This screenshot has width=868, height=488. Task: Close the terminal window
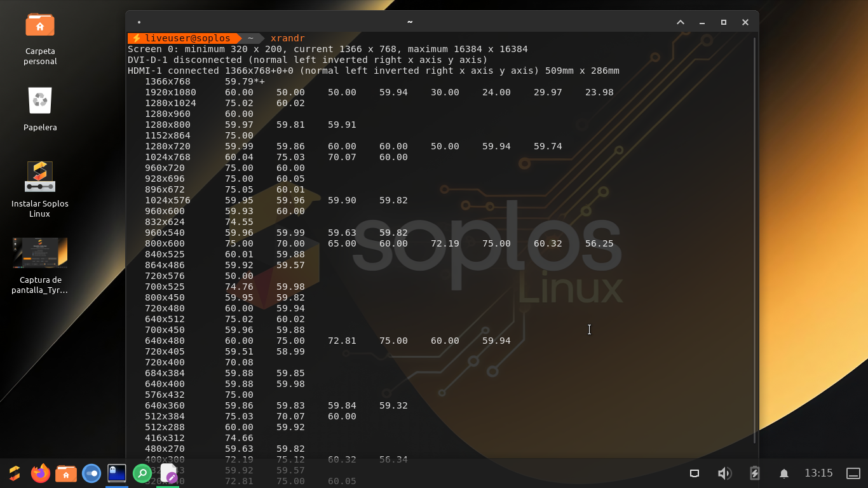(x=745, y=22)
